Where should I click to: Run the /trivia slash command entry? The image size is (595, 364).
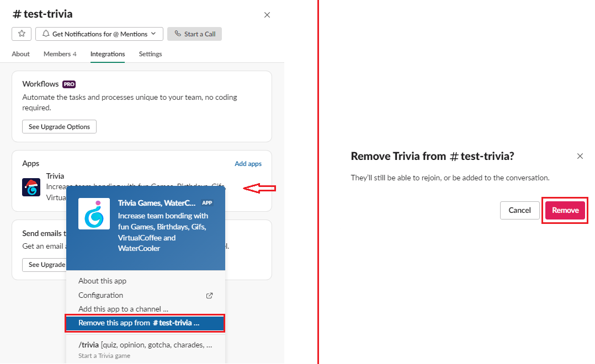point(146,350)
